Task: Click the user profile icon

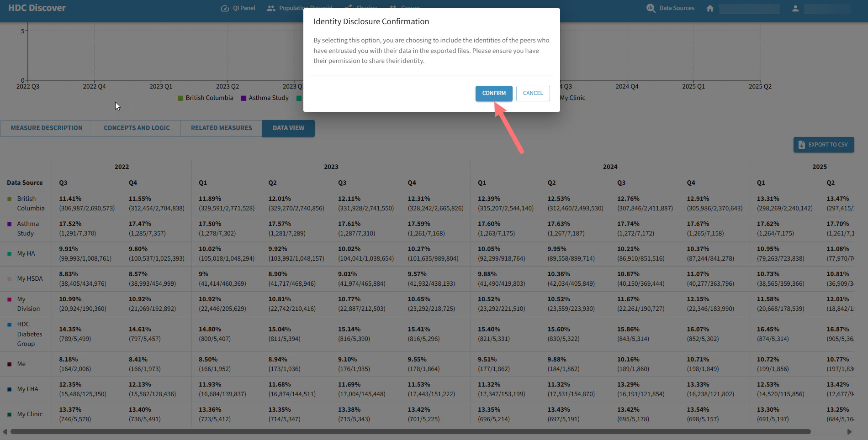Action: pos(795,8)
